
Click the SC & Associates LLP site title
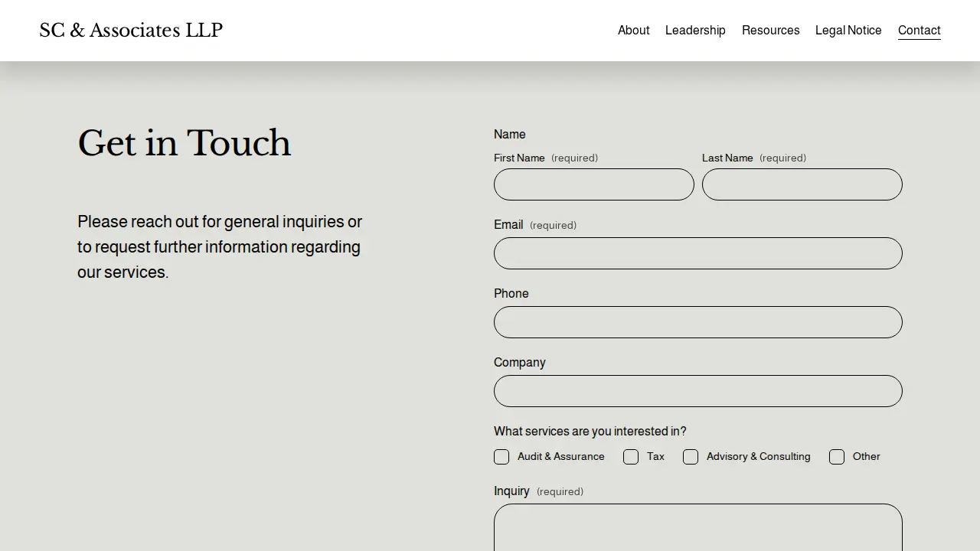(x=131, y=31)
